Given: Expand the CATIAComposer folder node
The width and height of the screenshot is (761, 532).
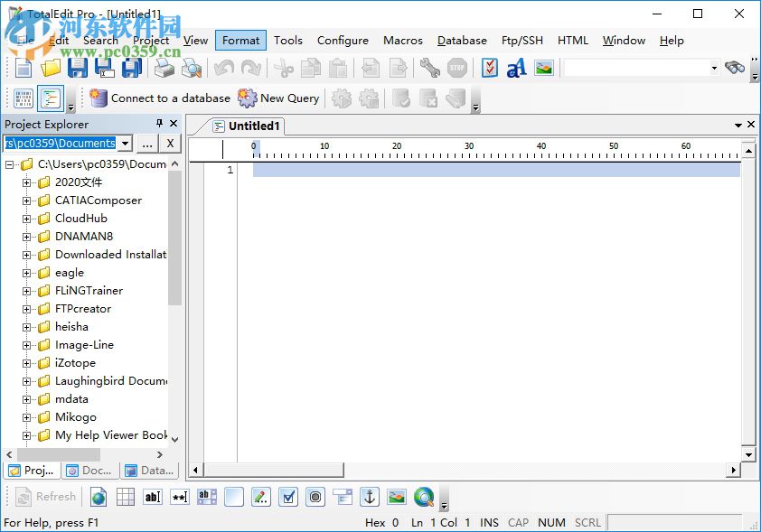Looking at the screenshot, I should 28,200.
